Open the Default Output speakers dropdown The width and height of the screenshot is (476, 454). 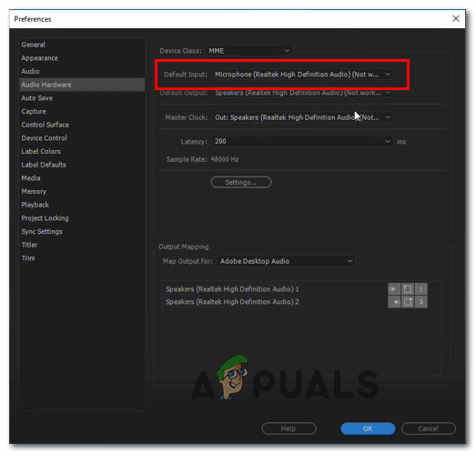(x=302, y=93)
